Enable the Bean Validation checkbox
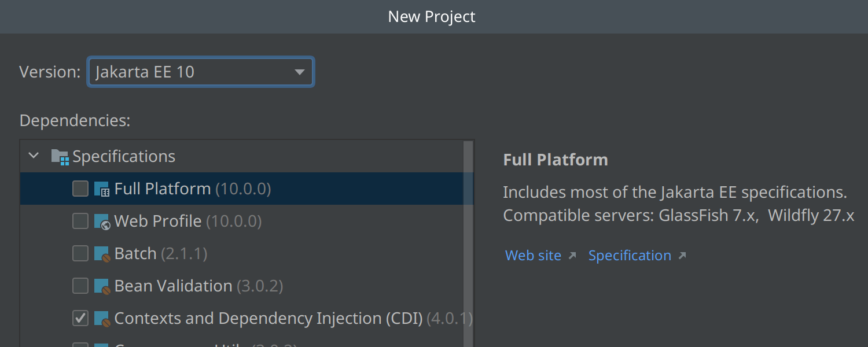The width and height of the screenshot is (868, 347). point(80,286)
